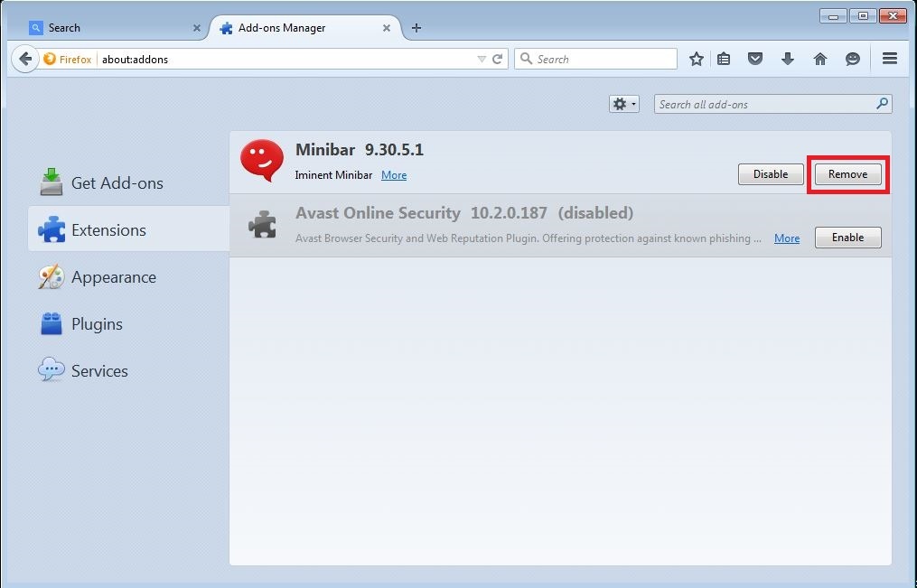Viewport: 917px width, 588px height.
Task: Open More link for Avast Online Security
Action: [787, 238]
